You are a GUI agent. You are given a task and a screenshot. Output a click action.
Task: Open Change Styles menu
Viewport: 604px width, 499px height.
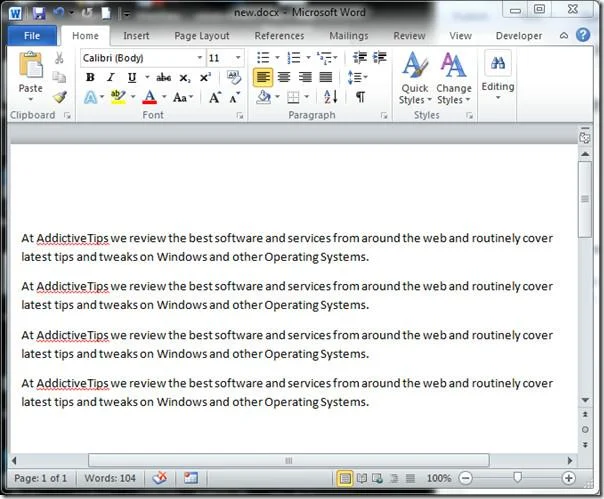click(x=454, y=78)
